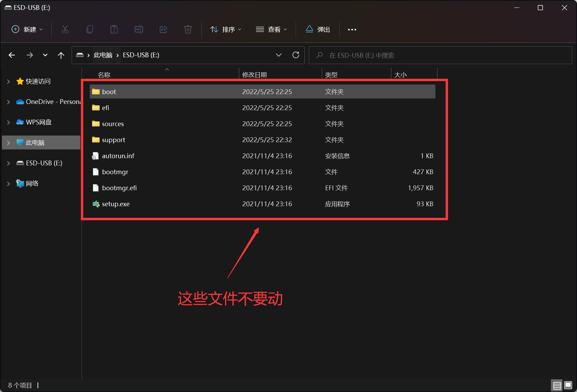Select 快速访问 in the sidebar
The width and height of the screenshot is (577, 392).
pos(38,81)
